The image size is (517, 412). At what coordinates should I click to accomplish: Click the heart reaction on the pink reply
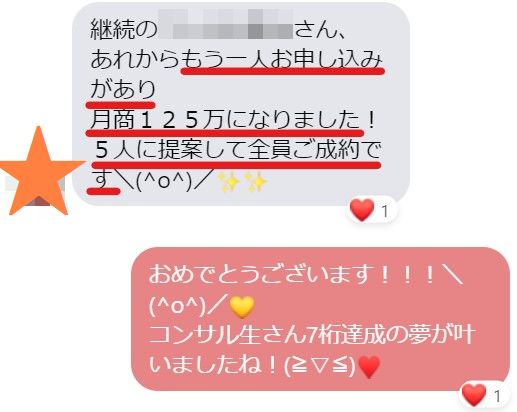(x=474, y=395)
